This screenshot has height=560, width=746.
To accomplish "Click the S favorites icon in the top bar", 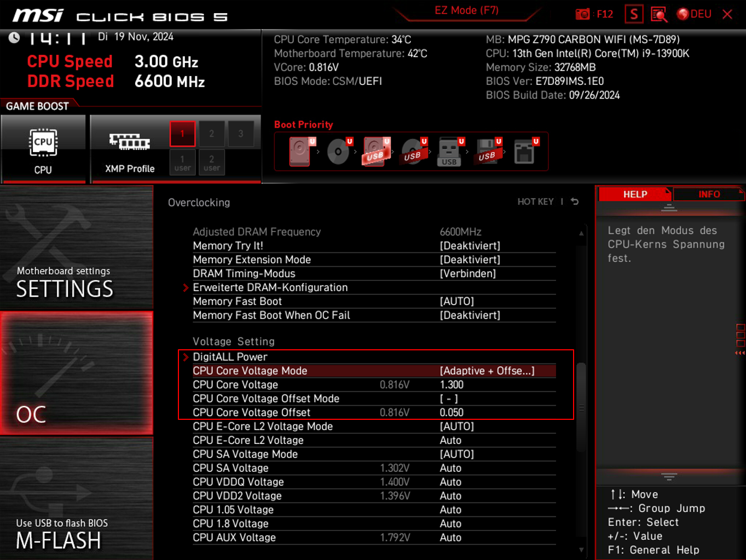I will click(634, 14).
